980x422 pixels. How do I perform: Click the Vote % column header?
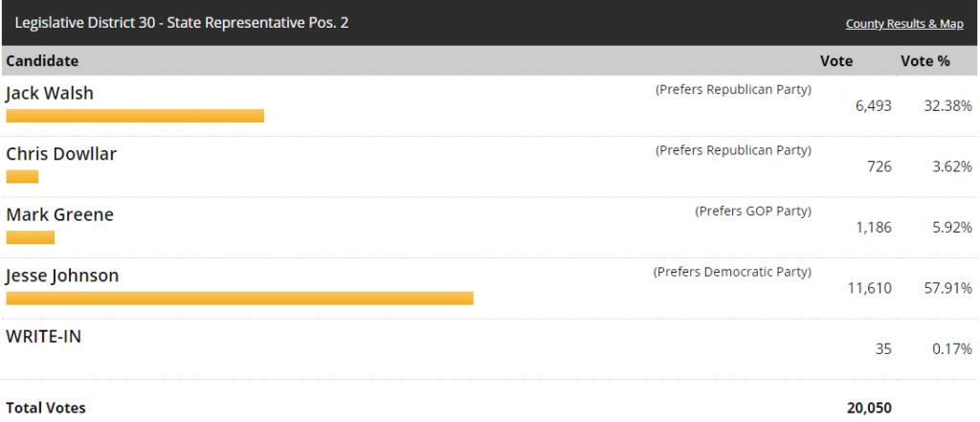pos(924,61)
